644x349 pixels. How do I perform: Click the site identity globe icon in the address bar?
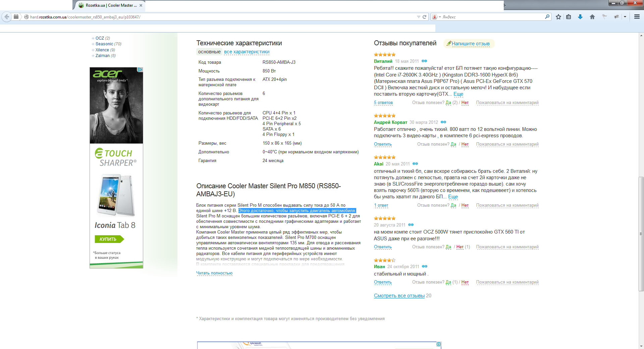26,17
